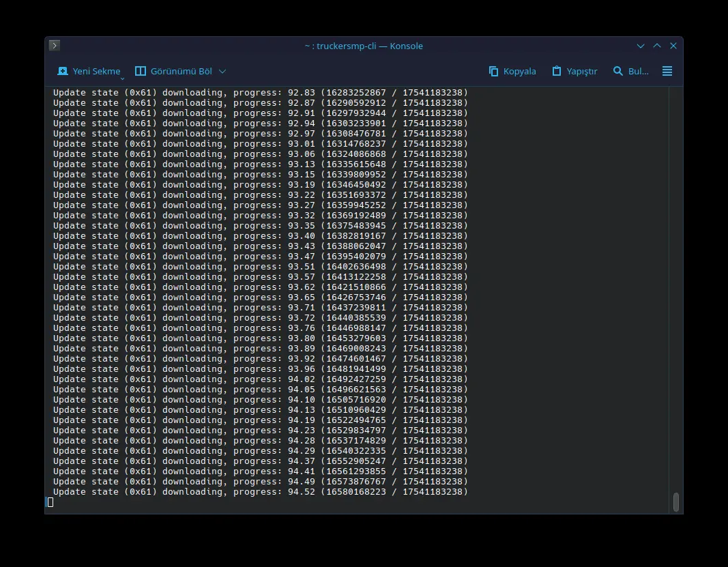
Task: Maximize the Konsole window
Action: [657, 46]
